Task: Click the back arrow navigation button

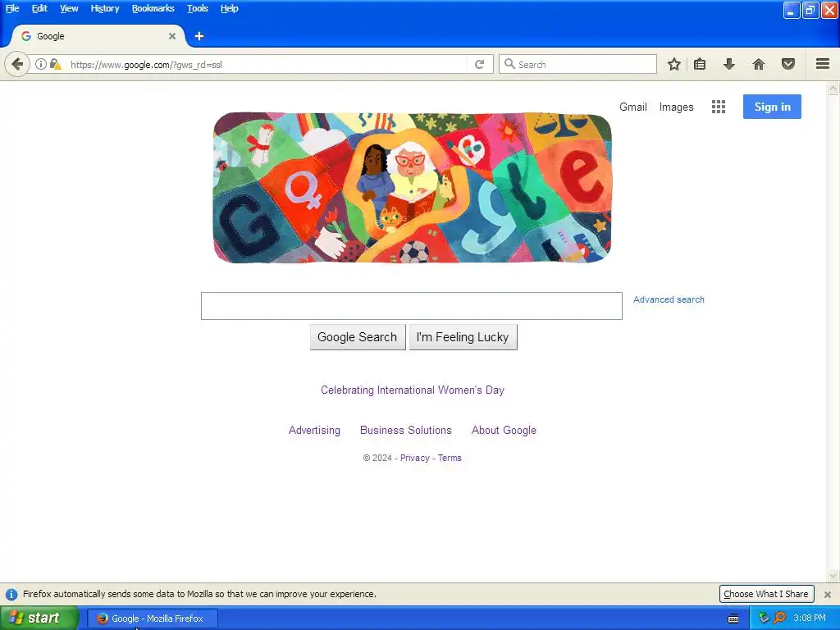Action: click(17, 65)
